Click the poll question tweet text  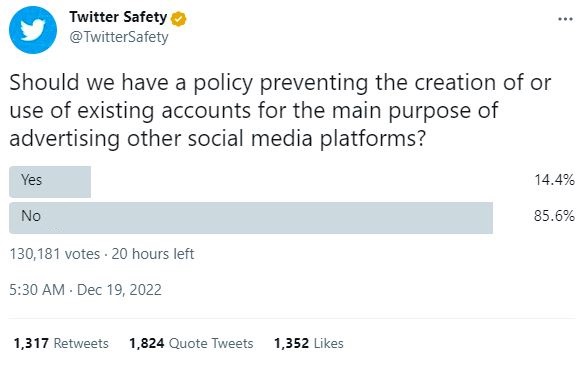coord(280,111)
